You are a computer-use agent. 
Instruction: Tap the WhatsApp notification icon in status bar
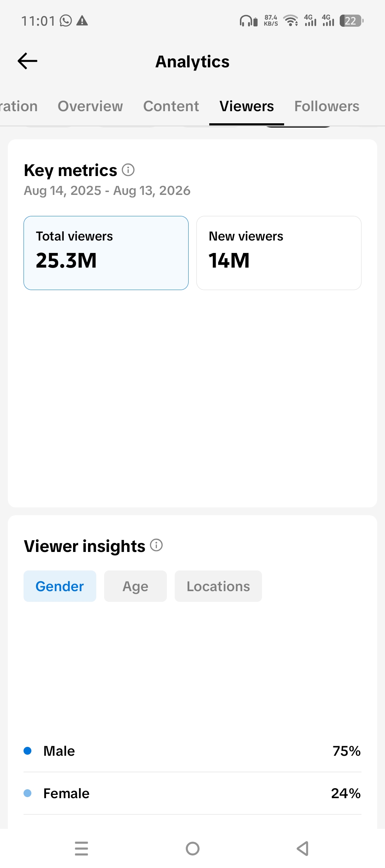[x=66, y=21]
